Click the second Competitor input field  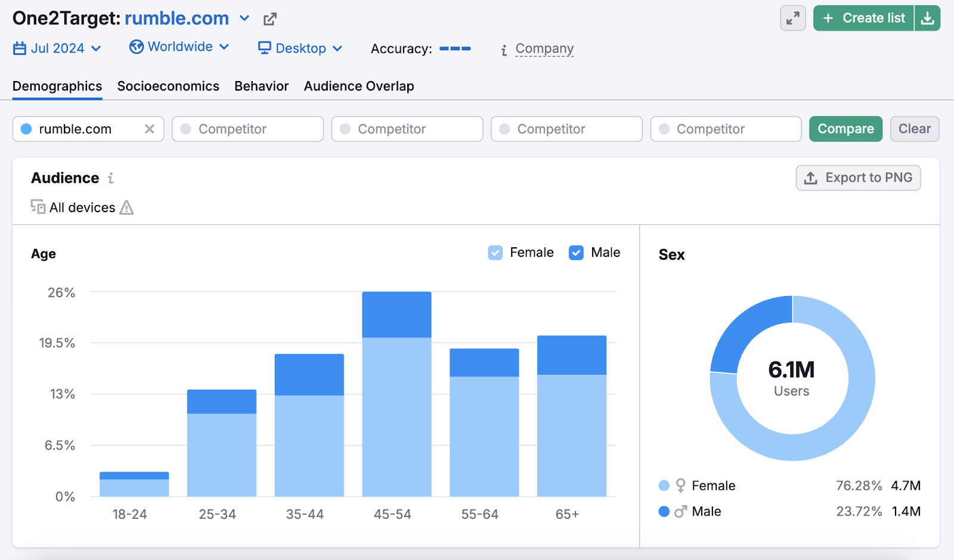pos(407,129)
